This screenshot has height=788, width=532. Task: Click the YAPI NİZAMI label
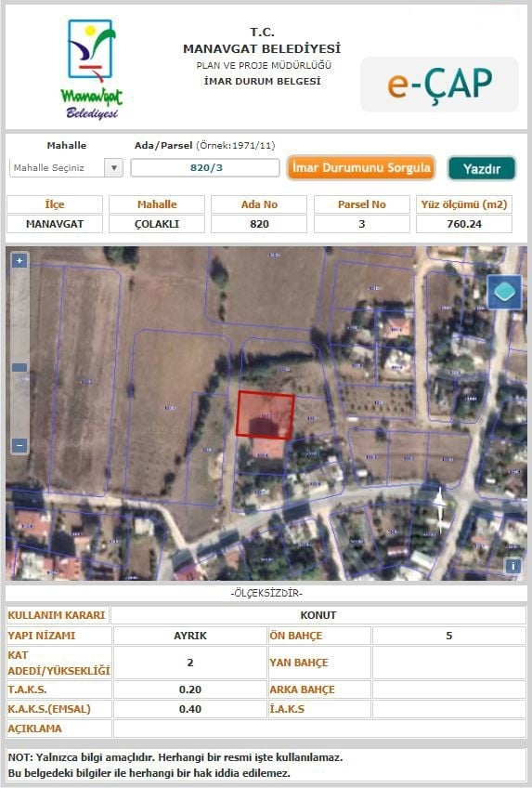(x=42, y=636)
